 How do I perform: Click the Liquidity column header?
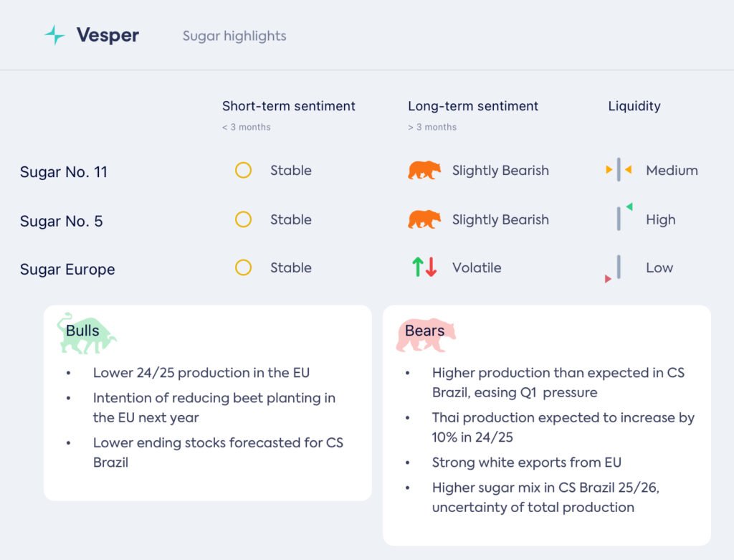click(634, 106)
